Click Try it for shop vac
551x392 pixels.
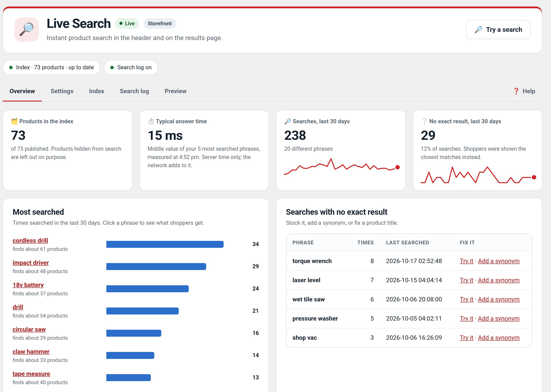click(466, 338)
